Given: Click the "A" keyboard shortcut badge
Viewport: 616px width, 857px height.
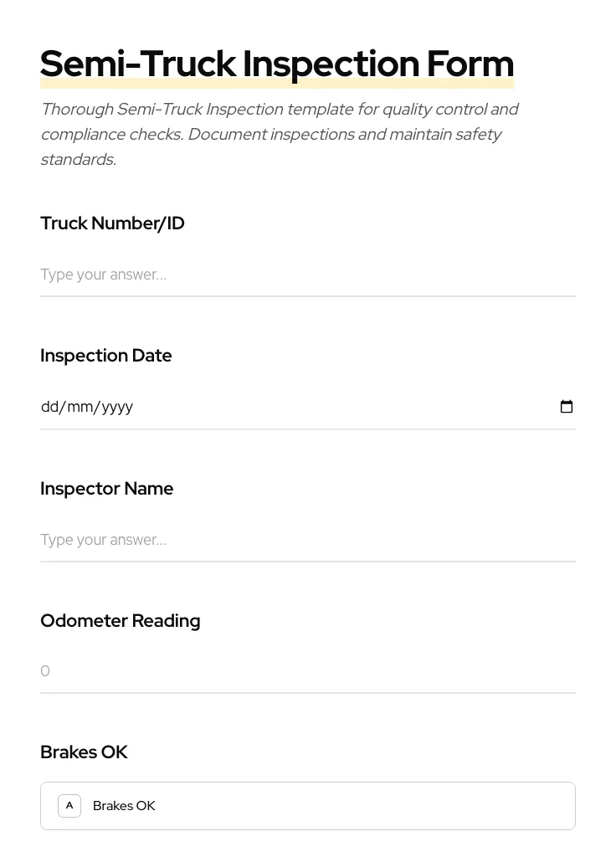Looking at the screenshot, I should 69,805.
